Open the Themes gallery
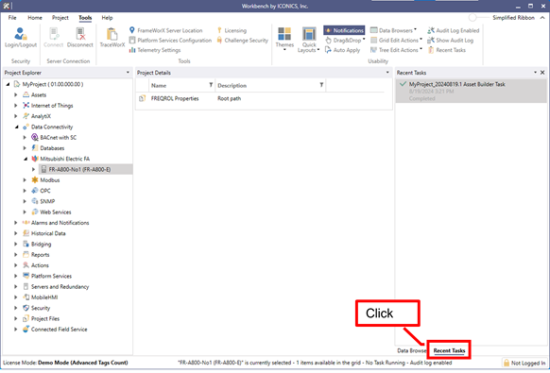 click(x=284, y=39)
